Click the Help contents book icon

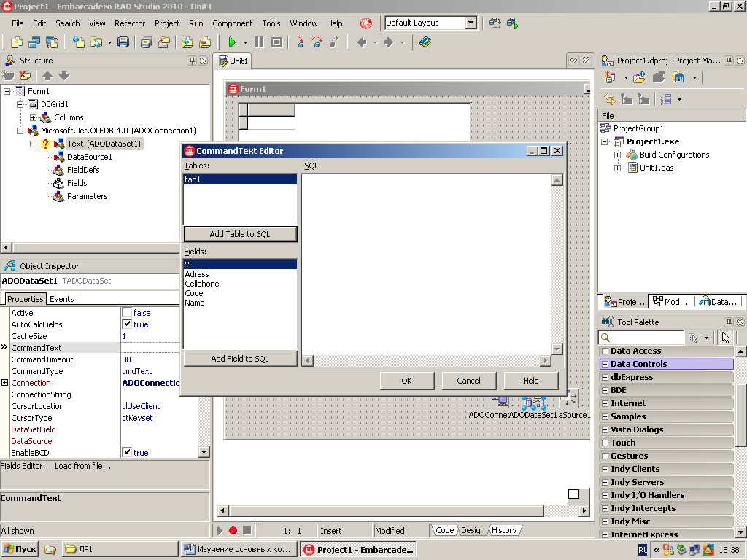425,42
